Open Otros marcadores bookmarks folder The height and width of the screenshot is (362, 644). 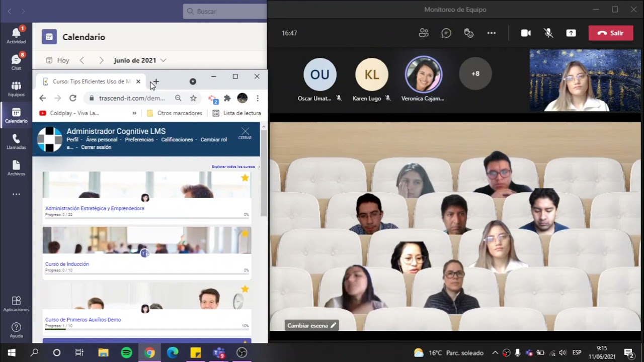click(175, 113)
